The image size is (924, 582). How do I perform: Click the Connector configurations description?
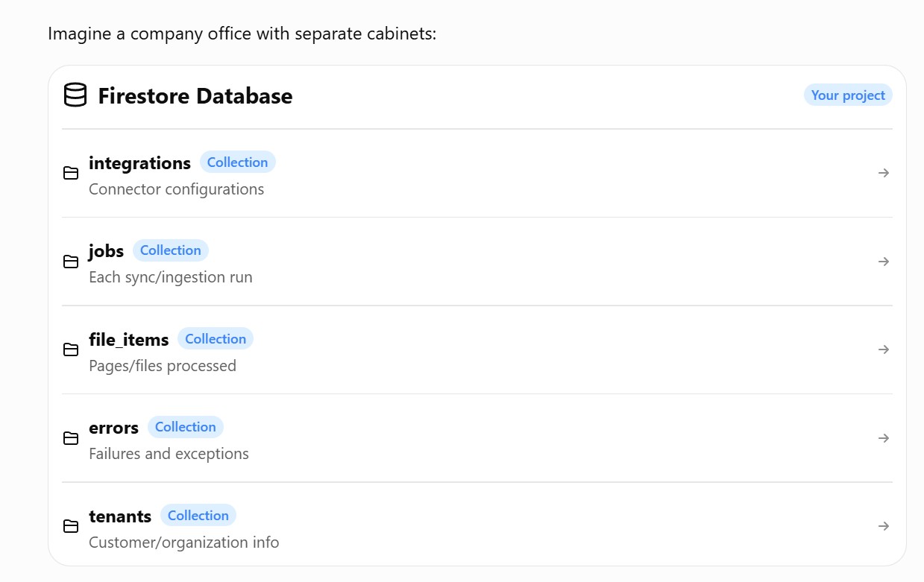coord(177,189)
